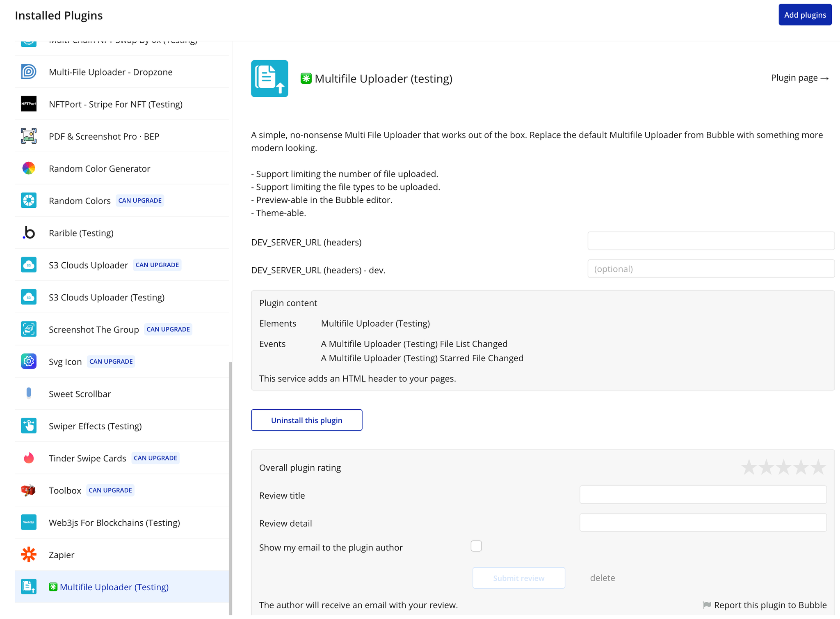
Task: Click the Tinder Swipe Cards flame icon
Action: [29, 458]
